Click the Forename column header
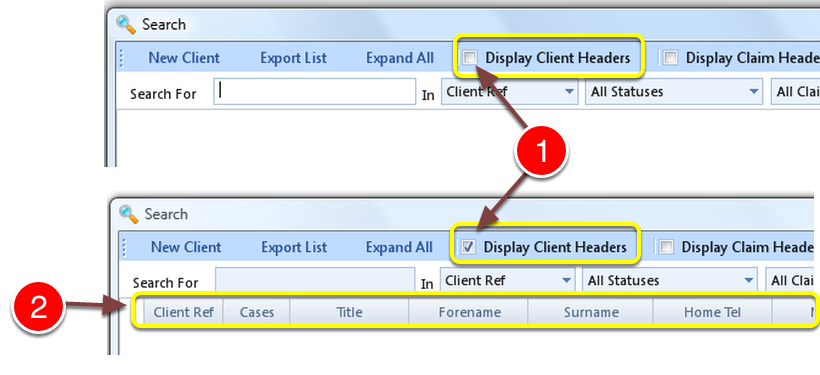This screenshot has height=375, width=820. point(469,312)
